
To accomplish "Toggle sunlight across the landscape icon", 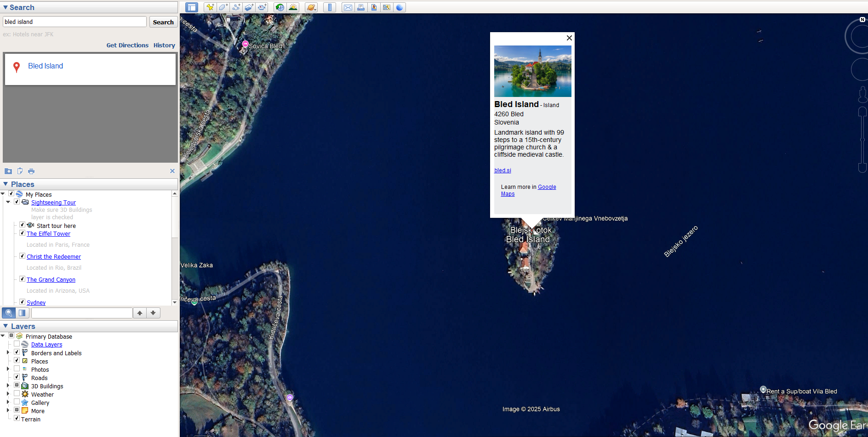I will point(293,7).
